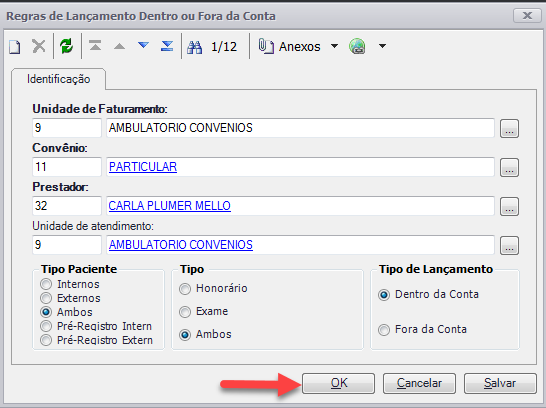Jump to the first record
This screenshot has height=408, width=546.
pyautogui.click(x=95, y=46)
